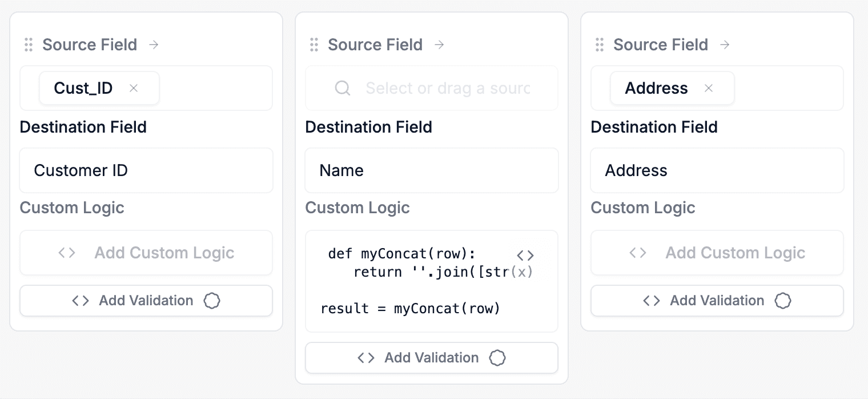The image size is (868, 399).
Task: Click the badge icon in Address validation button
Action: point(783,301)
